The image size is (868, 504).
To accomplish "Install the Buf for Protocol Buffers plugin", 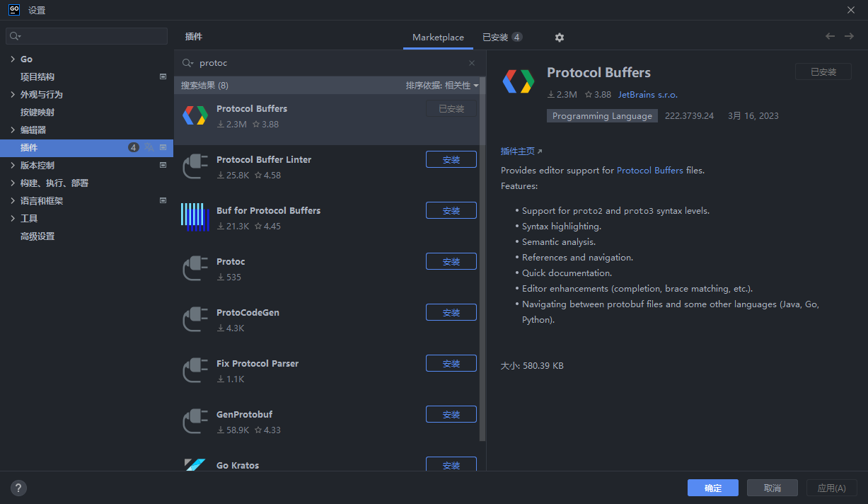I will coord(451,210).
